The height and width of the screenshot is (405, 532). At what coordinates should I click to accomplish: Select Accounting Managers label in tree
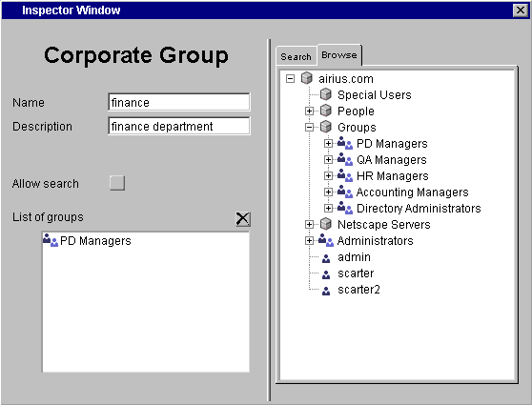coord(412,192)
